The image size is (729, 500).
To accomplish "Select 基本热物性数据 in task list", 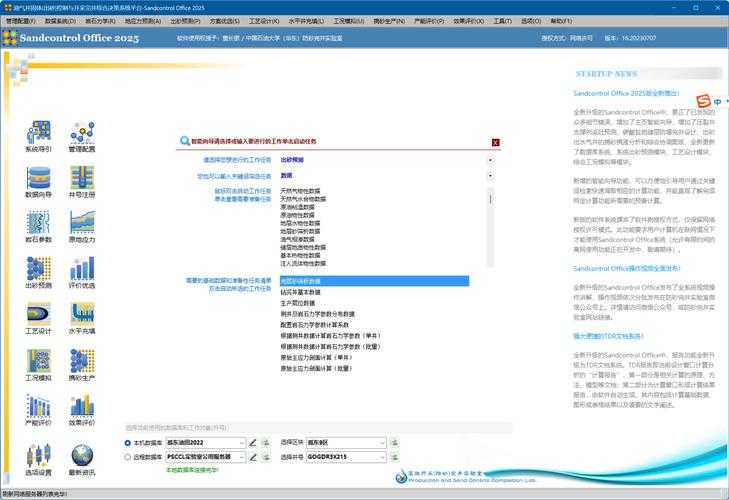I will tap(300, 255).
